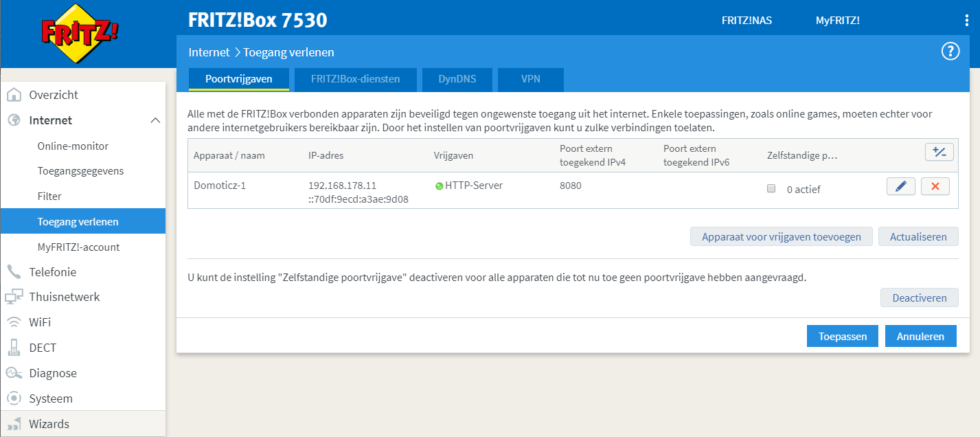Click the Deactiveren button
This screenshot has height=437, width=980.
click(x=920, y=298)
